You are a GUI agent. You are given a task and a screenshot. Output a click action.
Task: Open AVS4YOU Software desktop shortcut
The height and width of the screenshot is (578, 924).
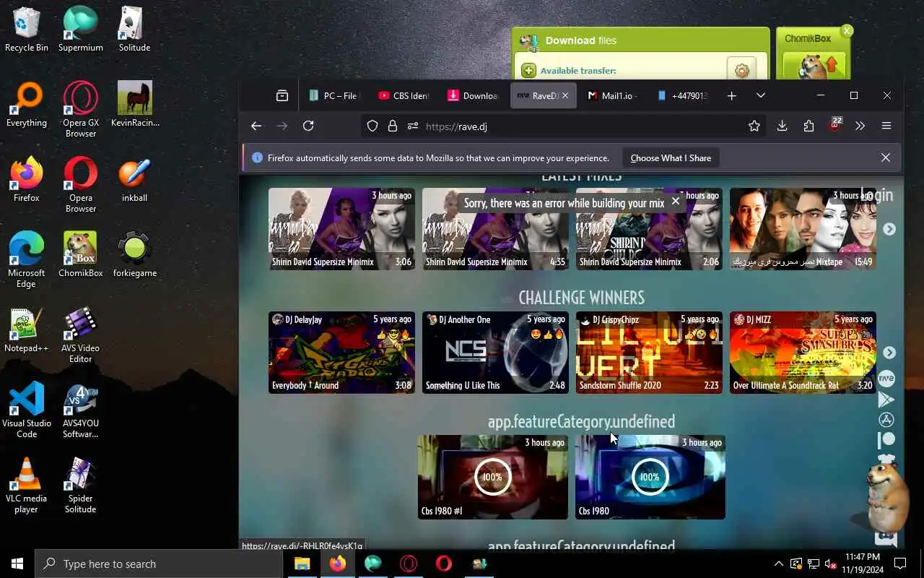pos(81,410)
